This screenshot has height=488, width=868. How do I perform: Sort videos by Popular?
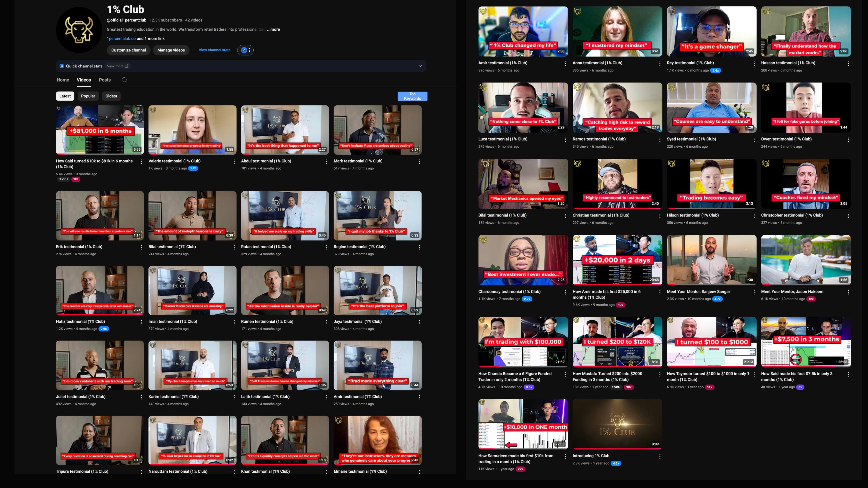tap(88, 96)
